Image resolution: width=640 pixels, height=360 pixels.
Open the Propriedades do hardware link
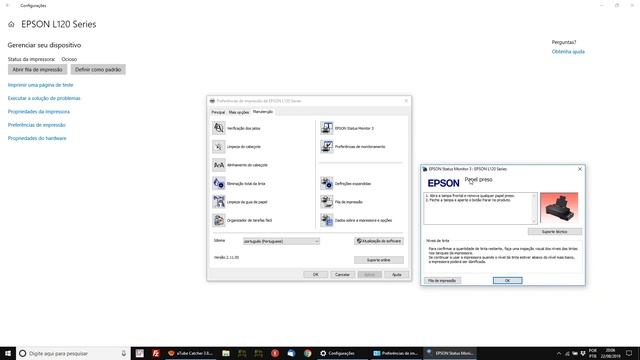pos(37,138)
